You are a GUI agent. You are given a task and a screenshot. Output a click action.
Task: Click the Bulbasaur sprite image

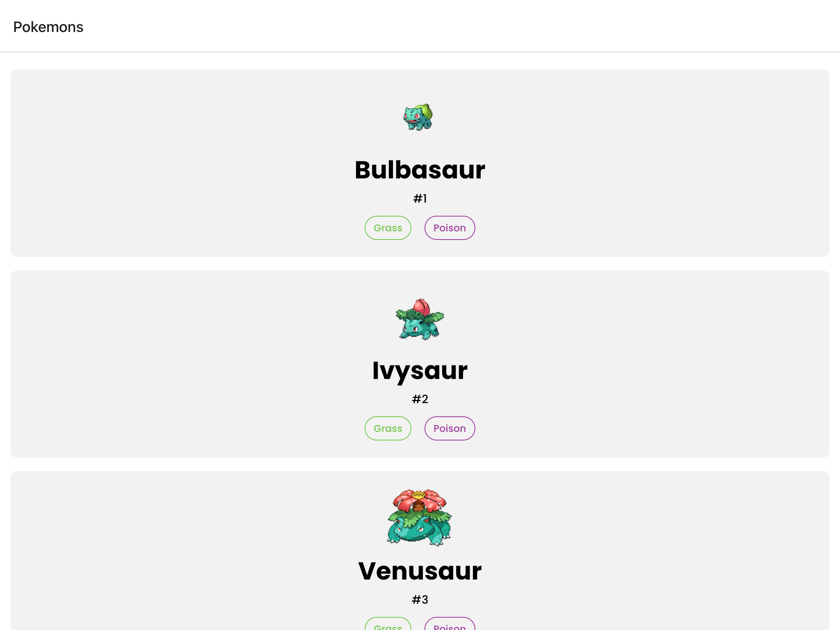[418, 117]
